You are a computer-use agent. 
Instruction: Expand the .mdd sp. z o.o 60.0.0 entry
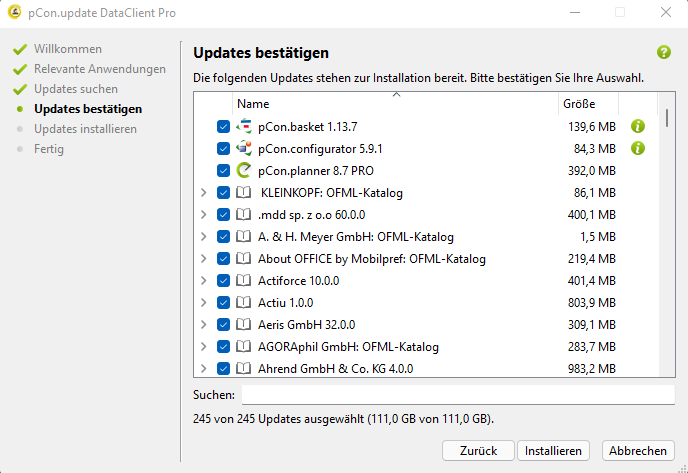(204, 215)
